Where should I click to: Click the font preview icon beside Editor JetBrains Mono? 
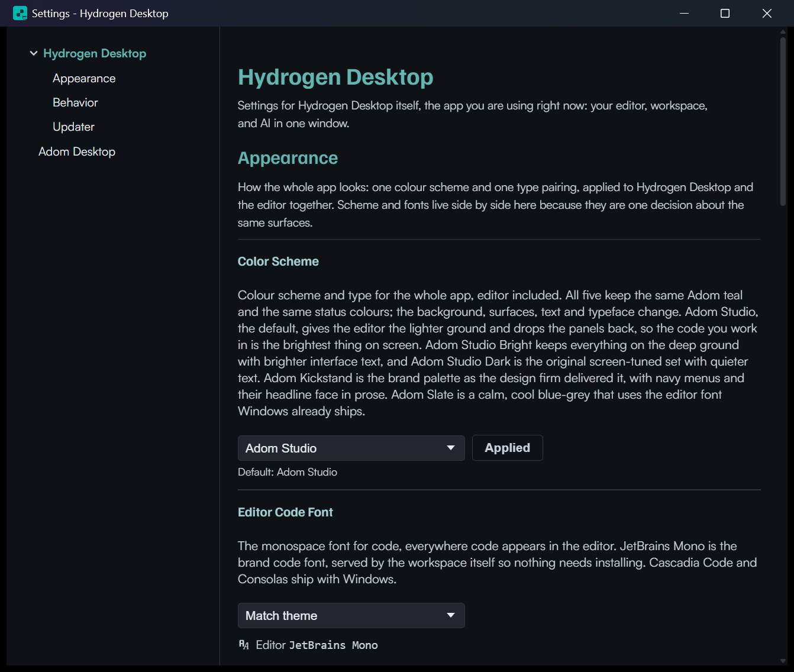pyautogui.click(x=244, y=645)
